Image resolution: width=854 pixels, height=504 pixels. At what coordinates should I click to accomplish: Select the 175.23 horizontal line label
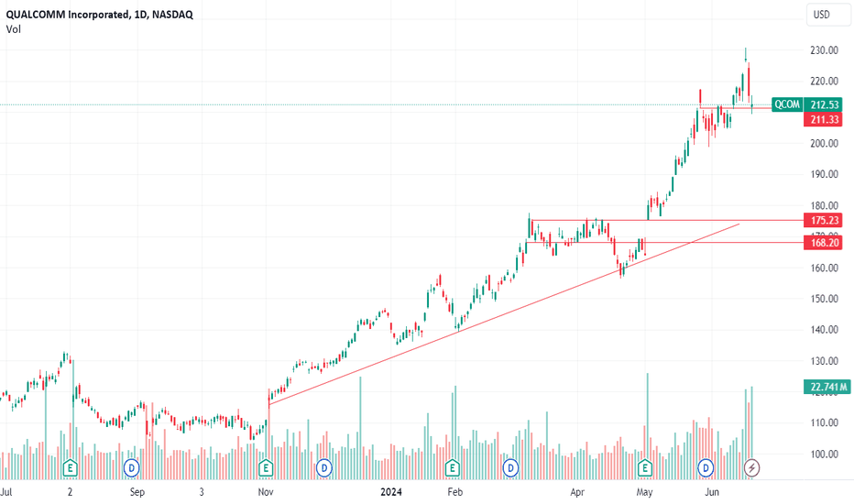(x=824, y=220)
